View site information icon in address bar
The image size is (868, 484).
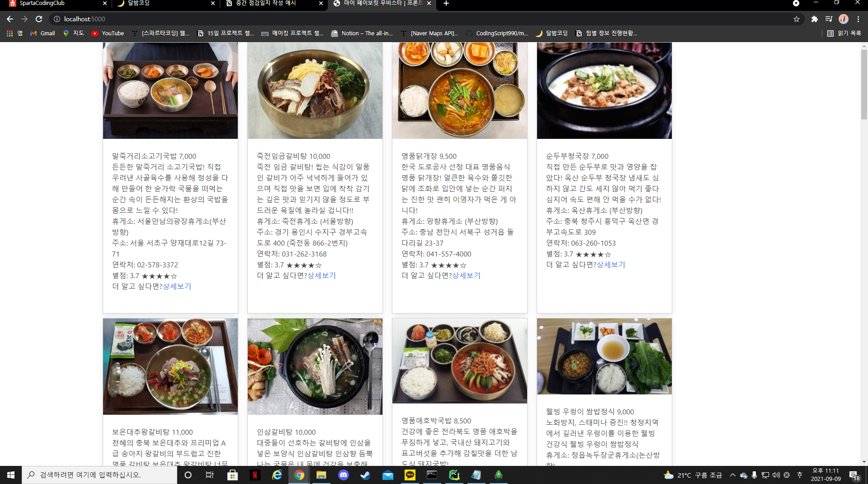point(57,19)
